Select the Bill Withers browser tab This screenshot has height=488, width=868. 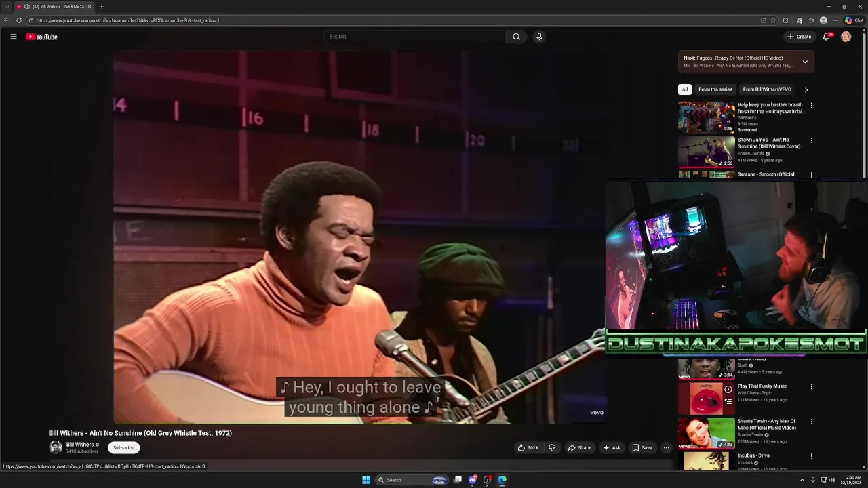[x=54, y=7]
